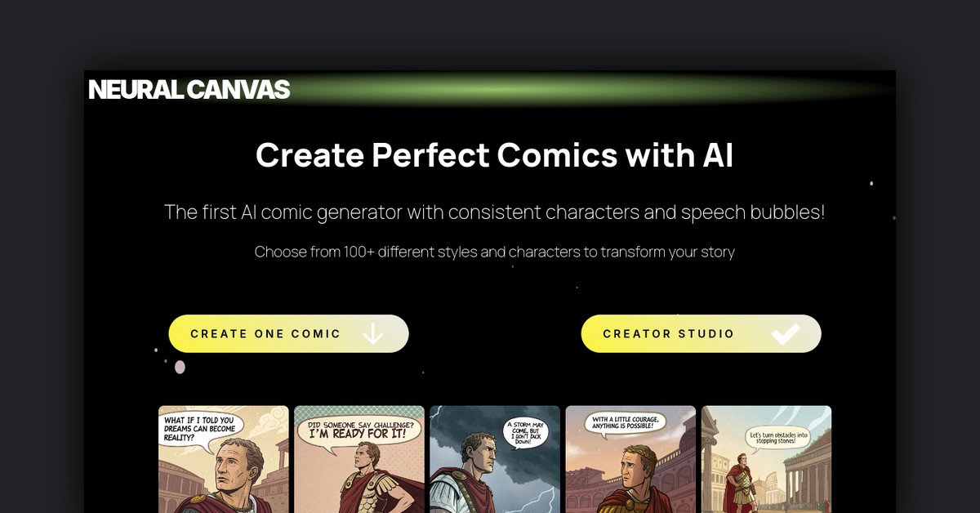
Task: Click the arrow inside the yellow left button
Action: coord(374,333)
